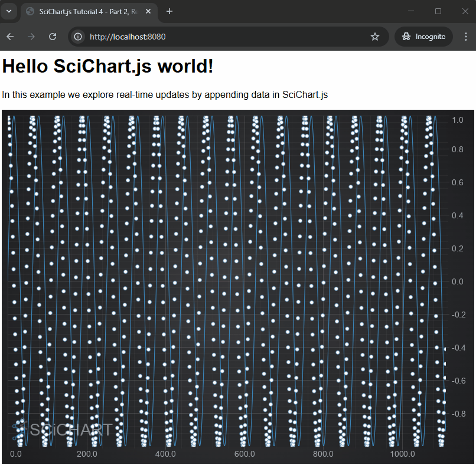Maximize the browser window
The height and width of the screenshot is (465, 476).
coord(438,11)
